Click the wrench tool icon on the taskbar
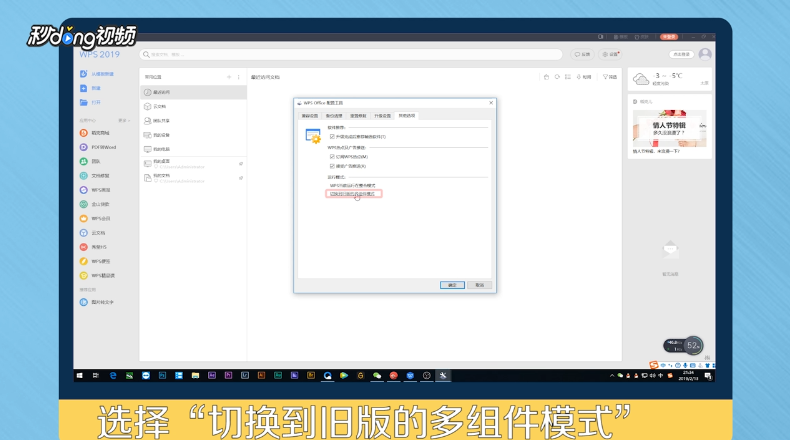 pos(443,375)
